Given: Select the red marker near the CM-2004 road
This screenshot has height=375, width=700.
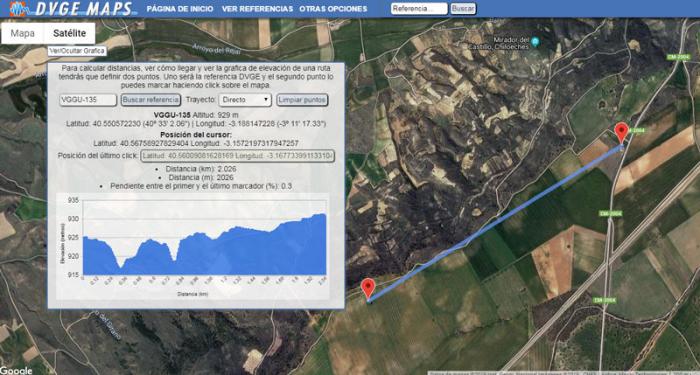Looking at the screenshot, I should coord(621,133).
